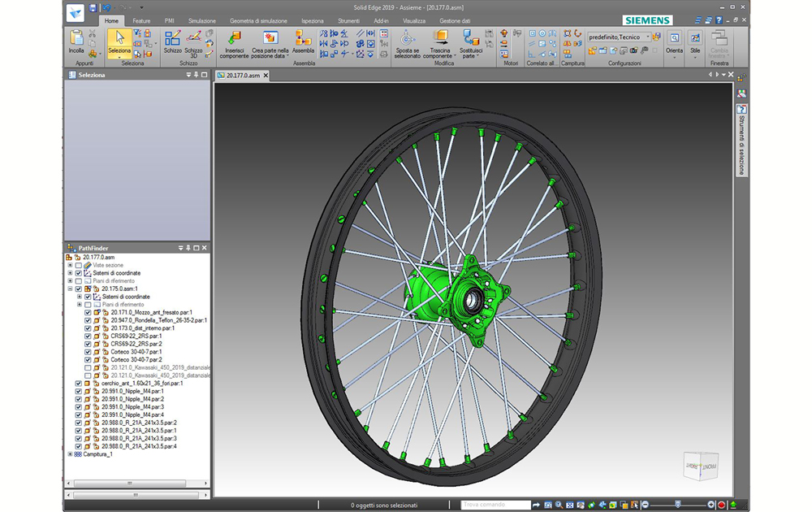Uncheck Corteco 30-40-7.par:2 checkbox

pos(88,360)
